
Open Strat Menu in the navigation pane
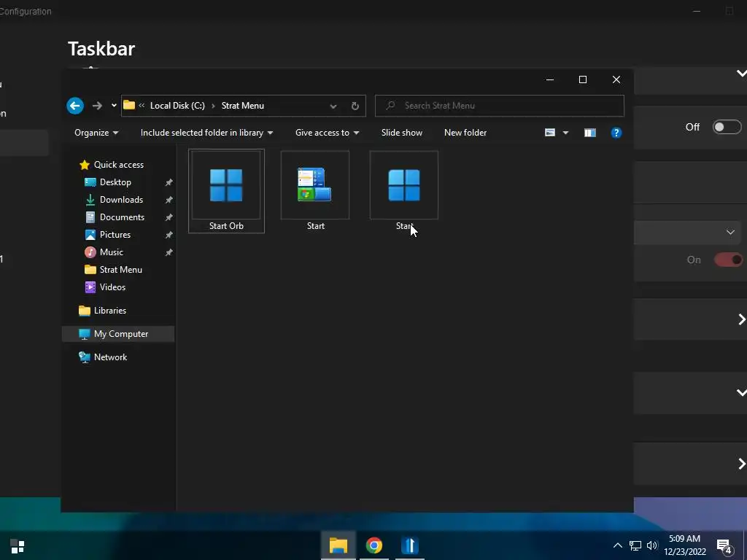[x=120, y=270]
